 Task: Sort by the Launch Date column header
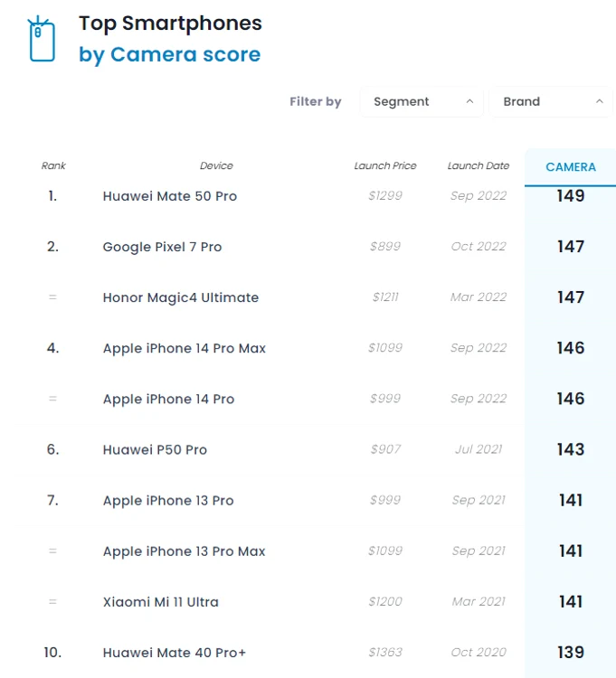(478, 165)
